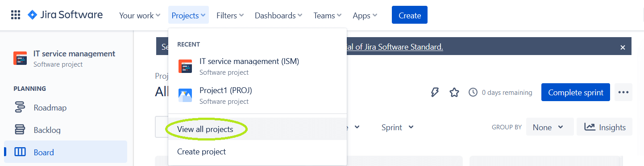Click the sidebar IT service management avatar
Image resolution: width=644 pixels, height=166 pixels.
point(20,59)
